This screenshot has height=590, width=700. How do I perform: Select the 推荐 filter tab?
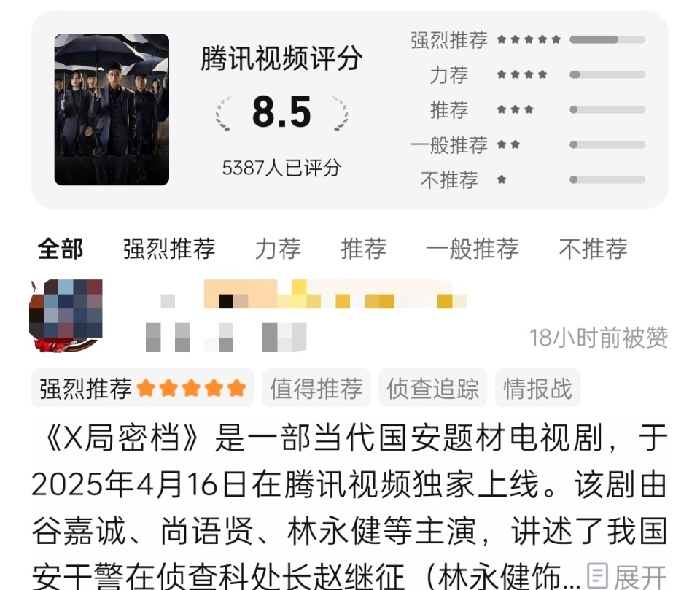363,249
